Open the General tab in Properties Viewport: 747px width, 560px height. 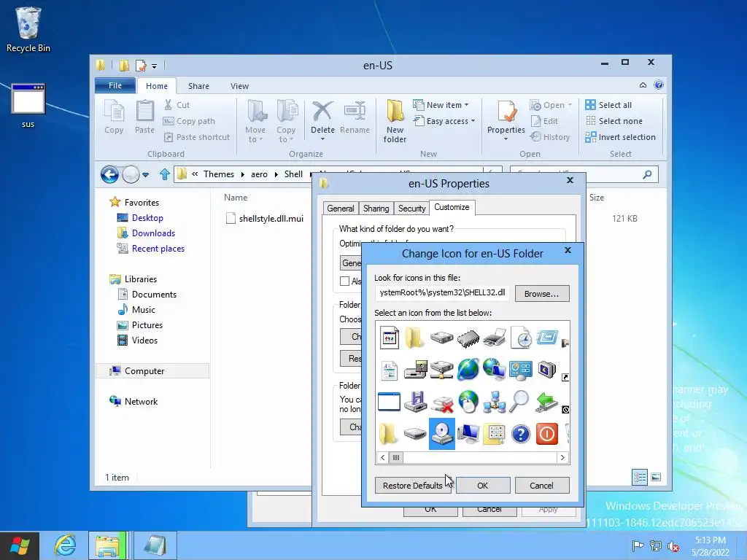tap(341, 208)
